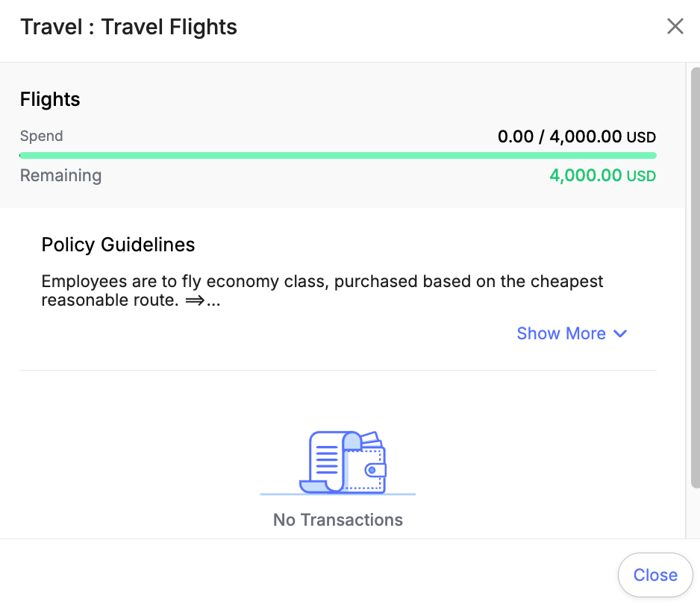Click the green 4,000.00 USD remaining amount

point(603,175)
